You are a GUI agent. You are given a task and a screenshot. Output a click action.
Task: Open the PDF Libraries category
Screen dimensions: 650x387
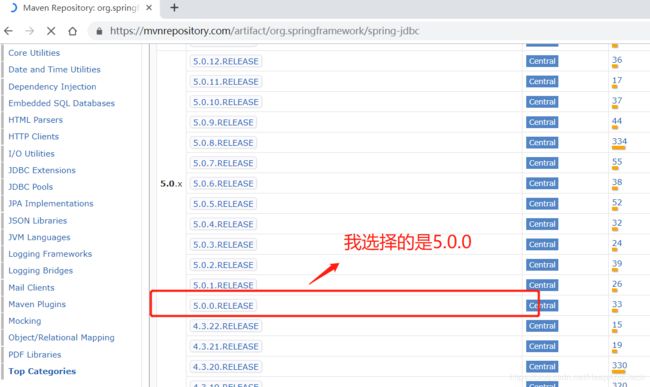coord(35,354)
